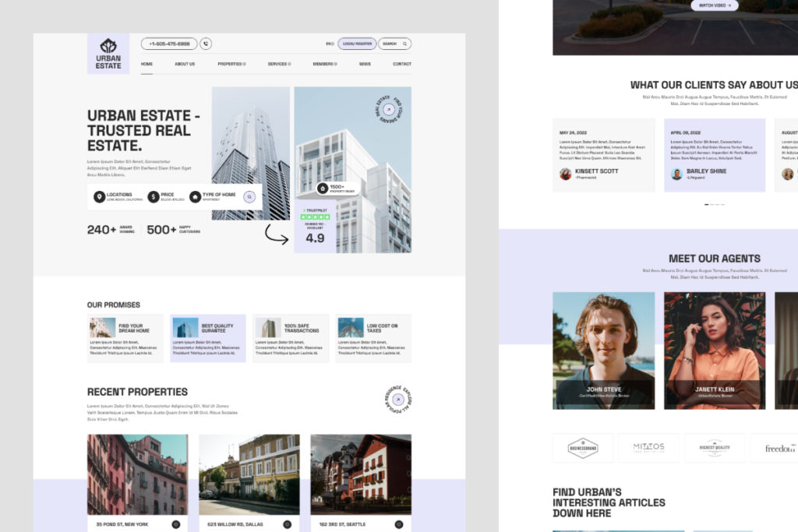Open the 100% Safe Transactions promise card
The image size is (798, 532).
click(291, 338)
